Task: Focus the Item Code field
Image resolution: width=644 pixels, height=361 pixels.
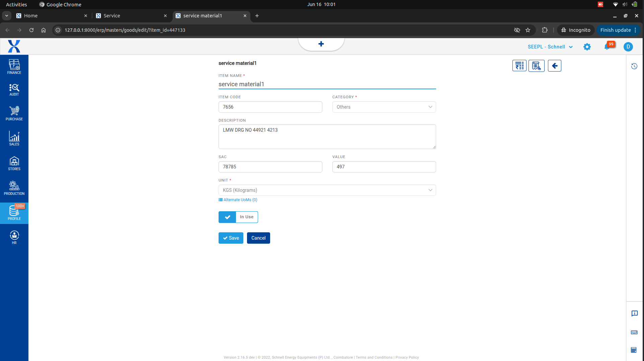Action: coord(270,107)
